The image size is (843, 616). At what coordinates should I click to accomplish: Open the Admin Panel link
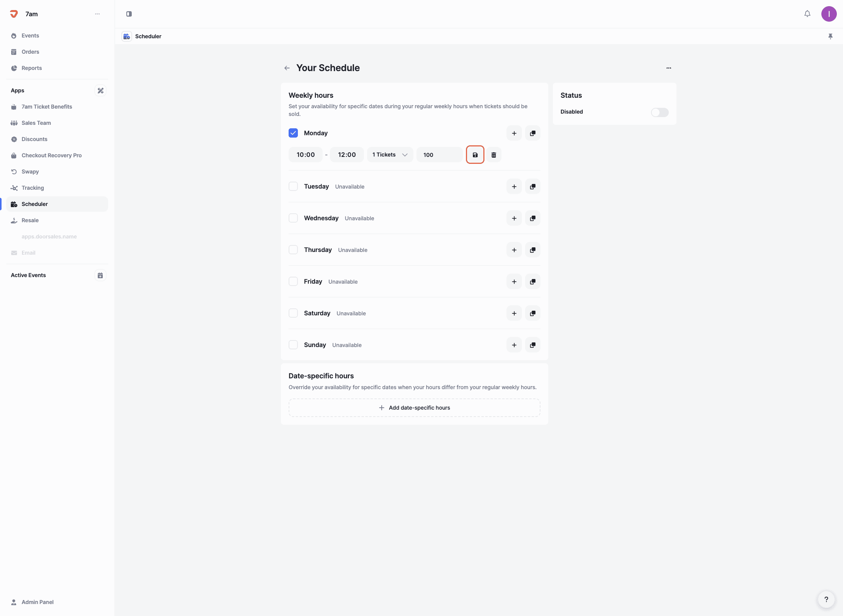click(x=37, y=602)
